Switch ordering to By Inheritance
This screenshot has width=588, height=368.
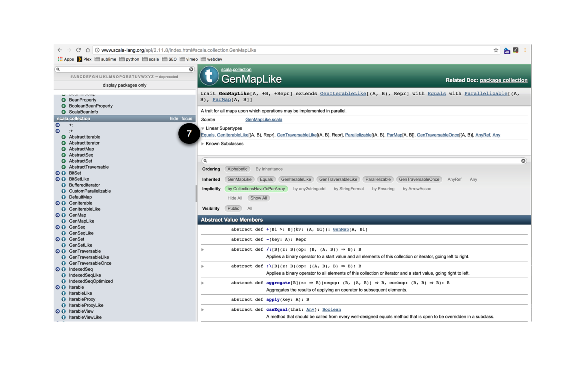tap(269, 169)
